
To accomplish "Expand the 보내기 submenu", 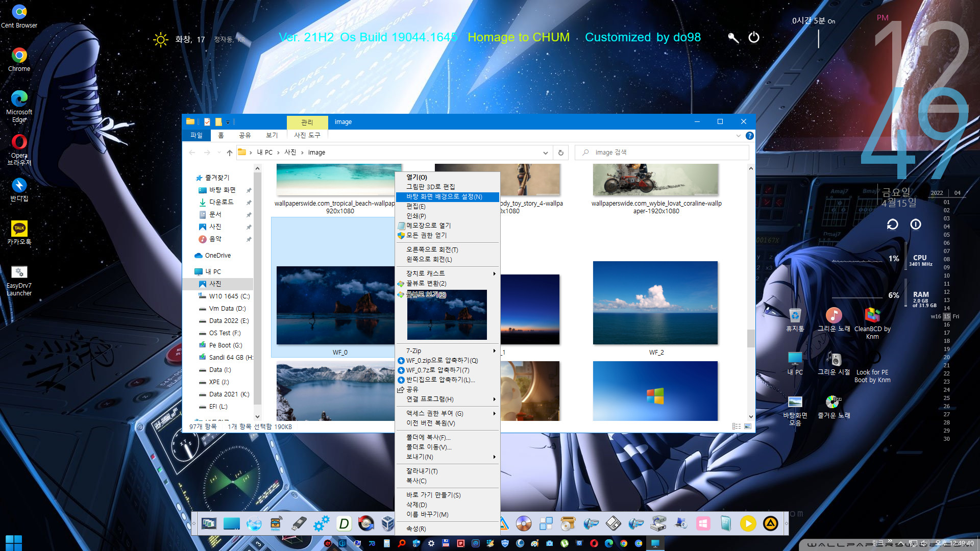I will [x=447, y=457].
